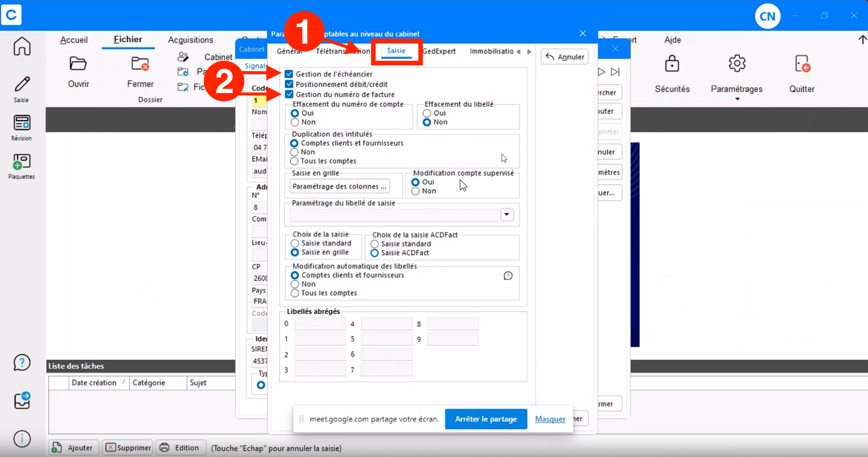This screenshot has width=868, height=457.
Task: Expand the Paramétrages menu arrow
Action: click(737, 99)
